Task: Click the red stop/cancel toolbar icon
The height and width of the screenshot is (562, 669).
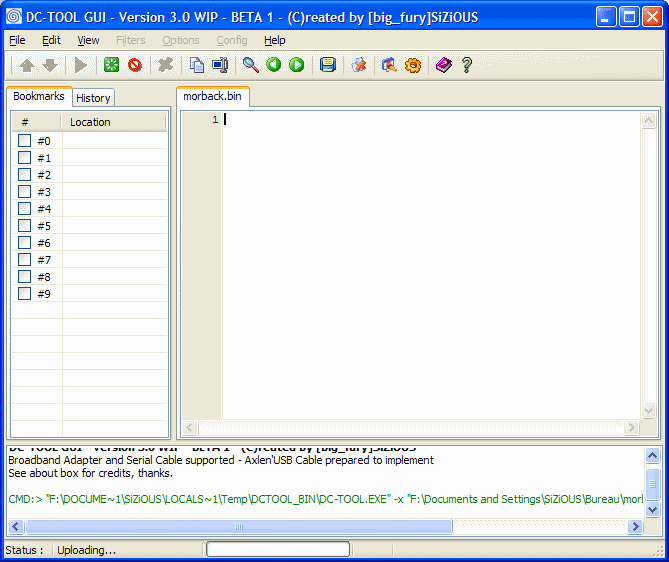Action: [x=135, y=65]
